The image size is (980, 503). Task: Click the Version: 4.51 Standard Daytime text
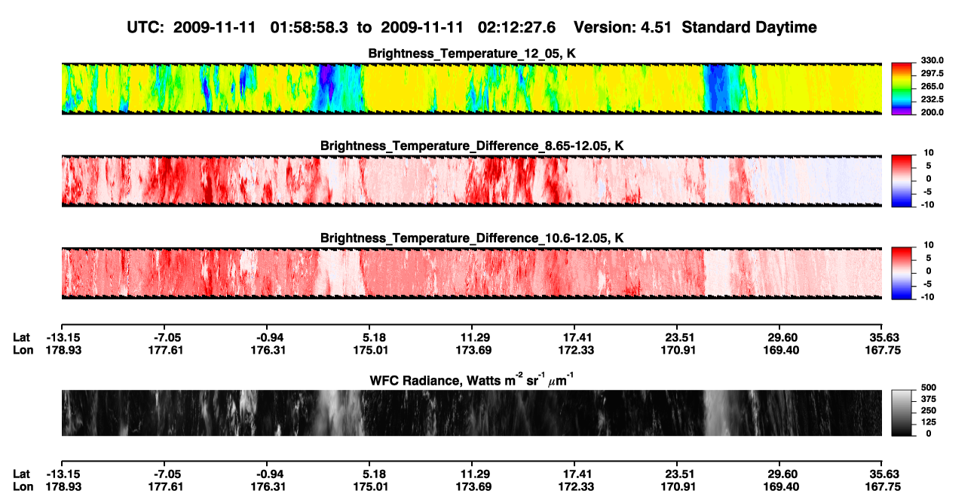tap(695, 27)
